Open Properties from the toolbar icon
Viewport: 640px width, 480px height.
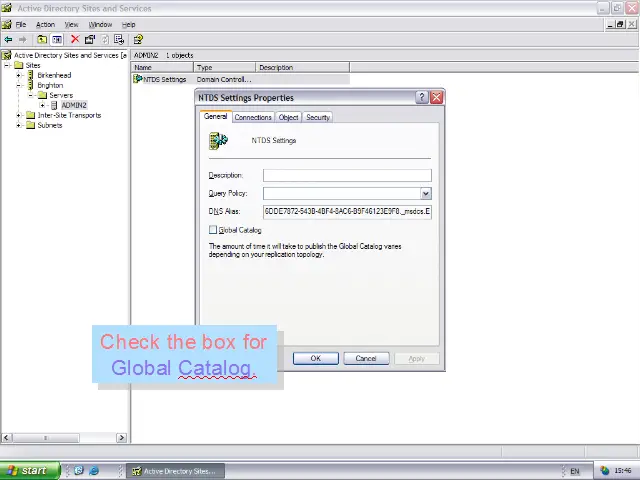pos(90,40)
